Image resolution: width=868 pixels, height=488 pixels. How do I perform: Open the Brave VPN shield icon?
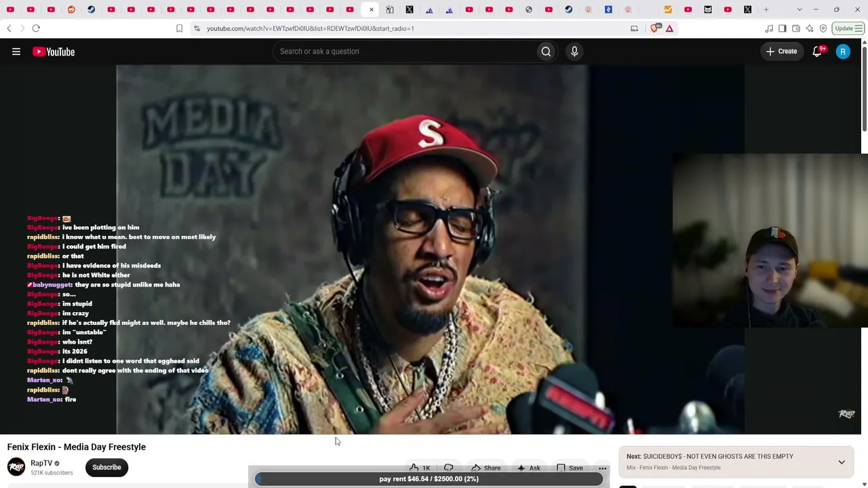click(x=823, y=28)
